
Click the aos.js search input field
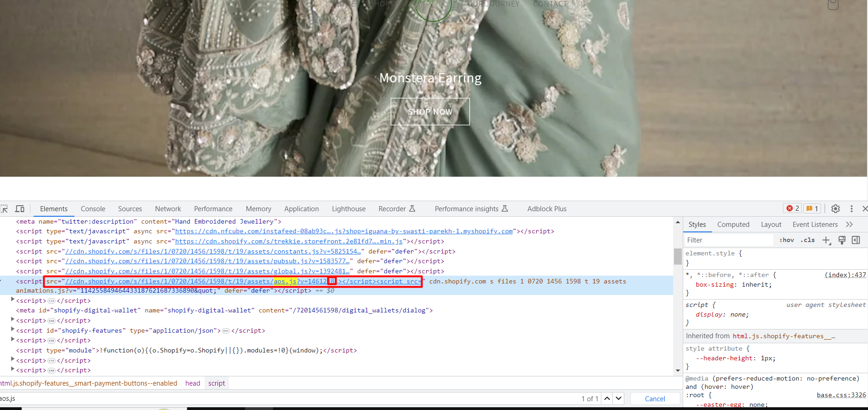pos(290,398)
